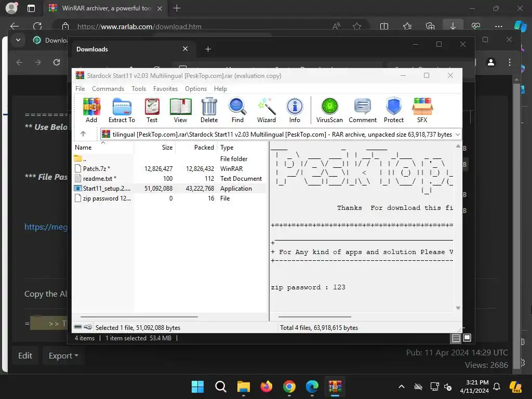Screen dimensions: 532x399
Task: Open the Help menu
Action: pos(220,88)
